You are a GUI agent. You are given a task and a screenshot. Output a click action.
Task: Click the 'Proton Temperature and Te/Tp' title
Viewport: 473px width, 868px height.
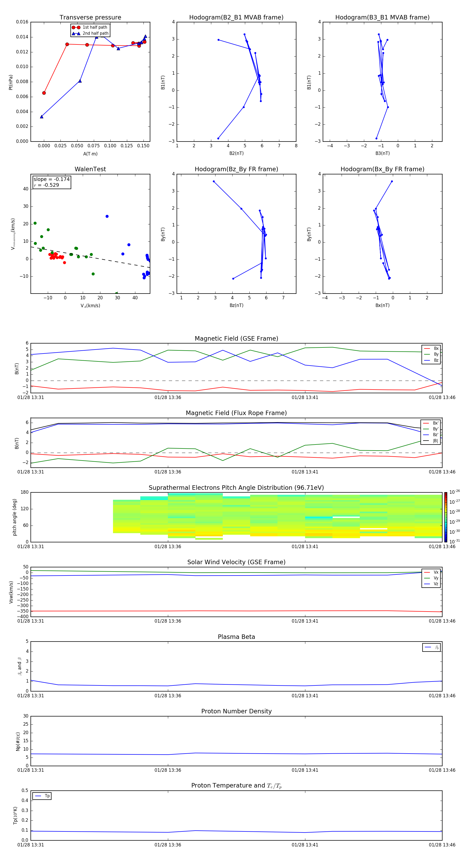pyautogui.click(x=236, y=786)
